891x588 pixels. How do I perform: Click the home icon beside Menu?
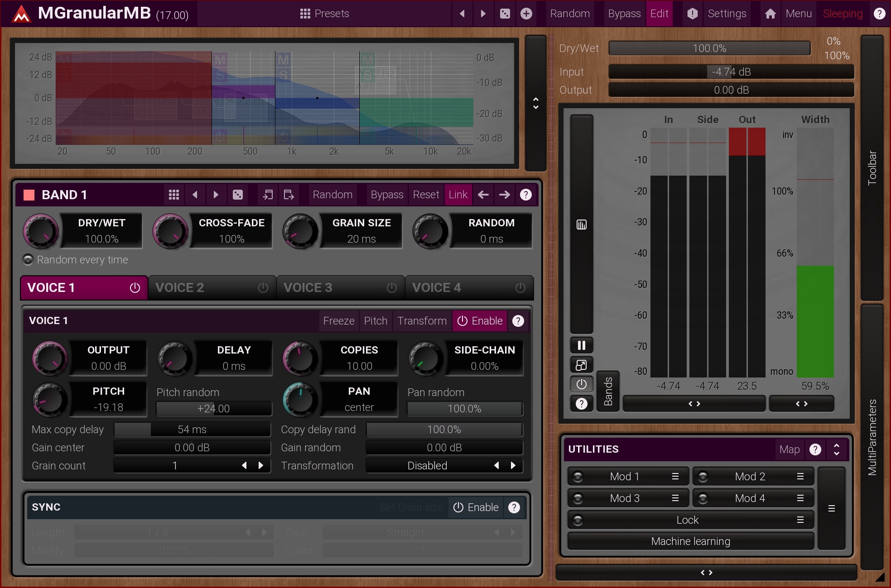(770, 14)
